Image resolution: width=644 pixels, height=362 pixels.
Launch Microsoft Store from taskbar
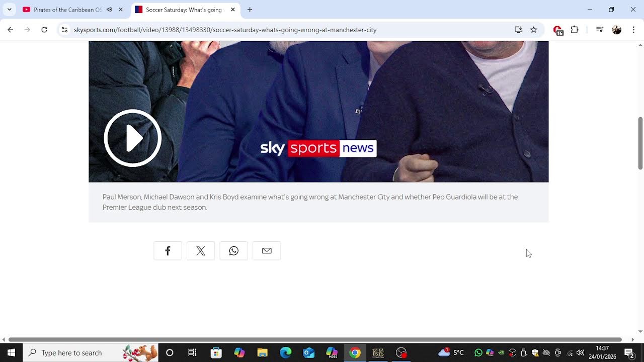point(216,352)
